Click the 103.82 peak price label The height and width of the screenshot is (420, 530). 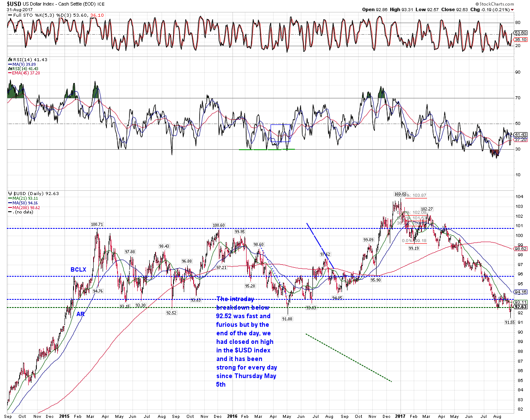point(400,194)
